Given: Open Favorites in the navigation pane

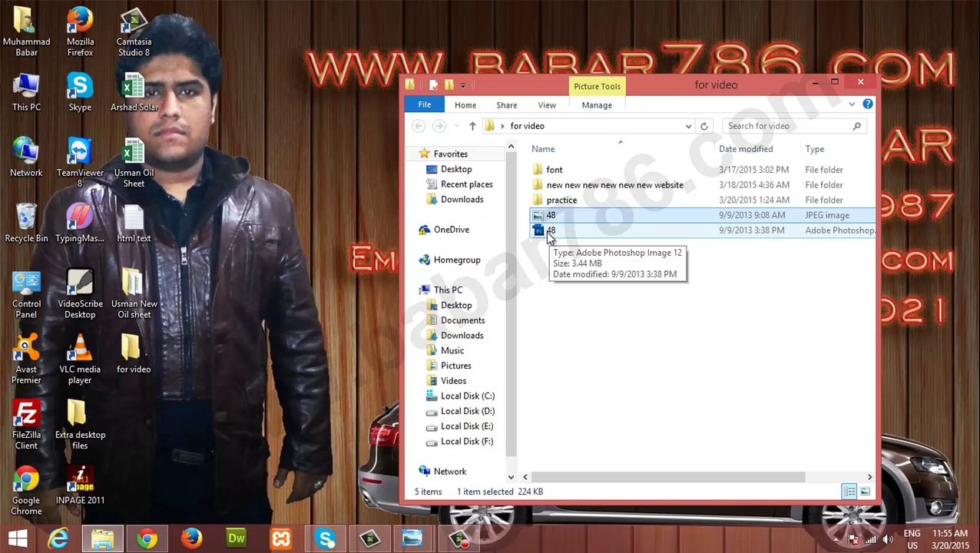Looking at the screenshot, I should (450, 154).
